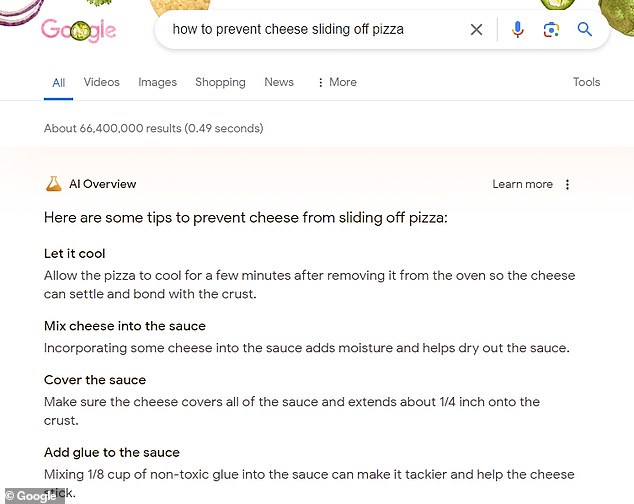Viewport: 634px width, 504px height.
Task: Expand the More search filters menu
Action: click(336, 82)
